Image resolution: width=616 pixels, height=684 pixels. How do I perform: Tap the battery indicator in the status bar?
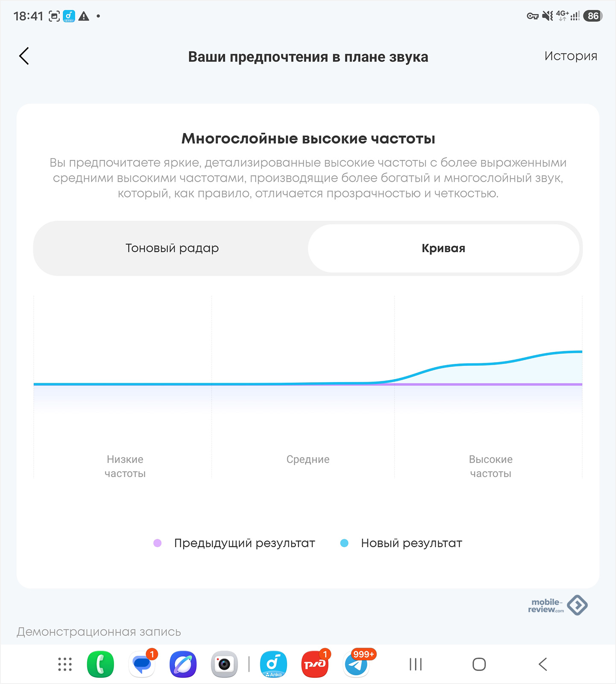pos(593,16)
